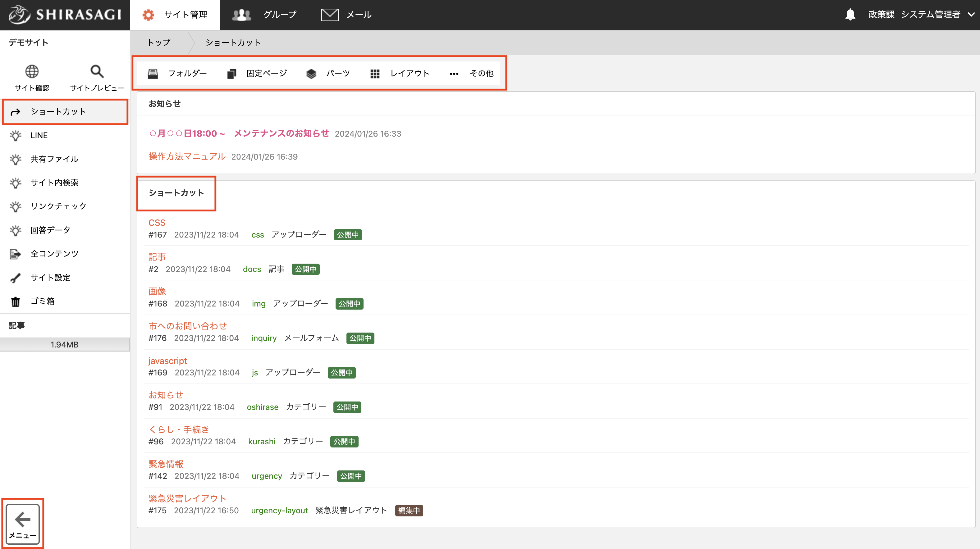The height and width of the screenshot is (549, 980).
Task: Open the javascript shortcut
Action: (x=167, y=361)
